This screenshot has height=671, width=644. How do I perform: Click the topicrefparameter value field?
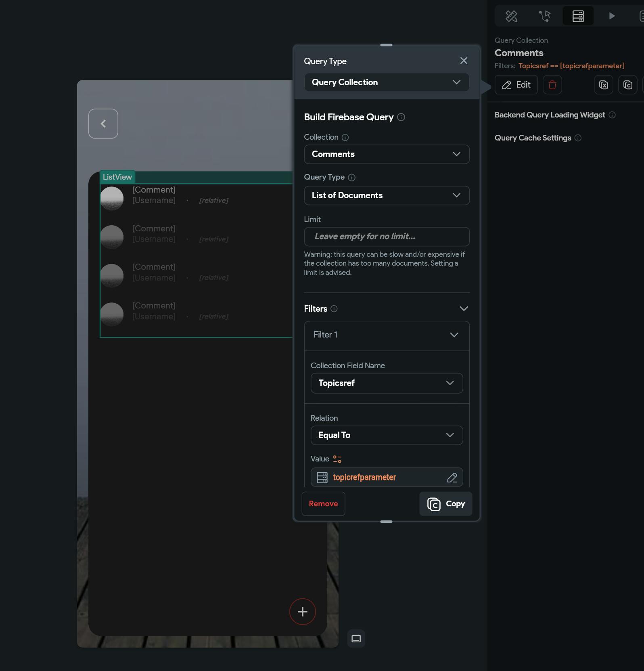pyautogui.click(x=387, y=477)
